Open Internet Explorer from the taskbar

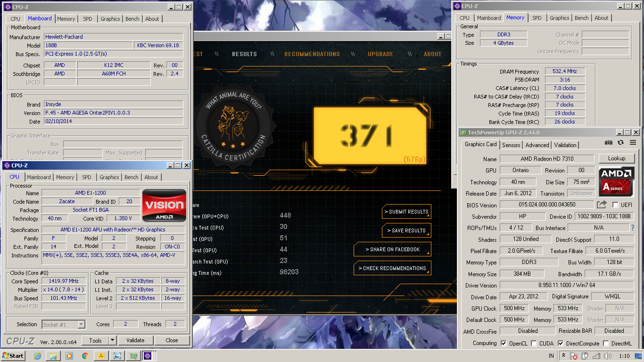point(37,356)
